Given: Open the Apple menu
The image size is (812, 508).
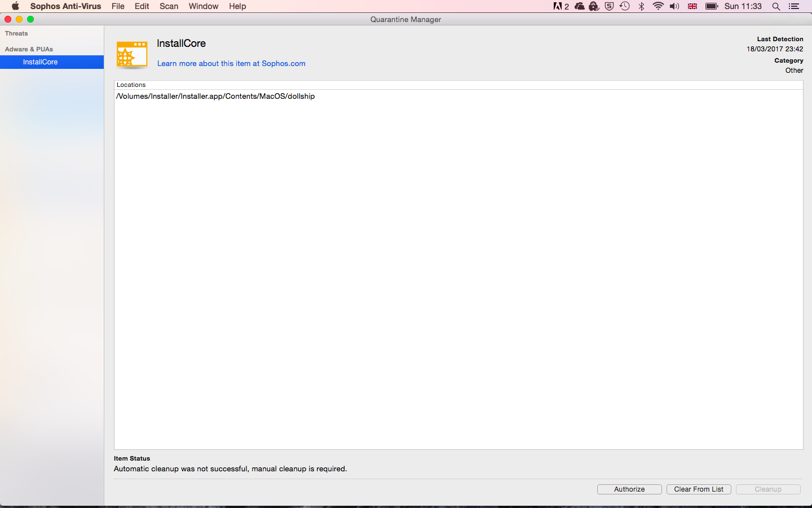Looking at the screenshot, I should point(15,6).
